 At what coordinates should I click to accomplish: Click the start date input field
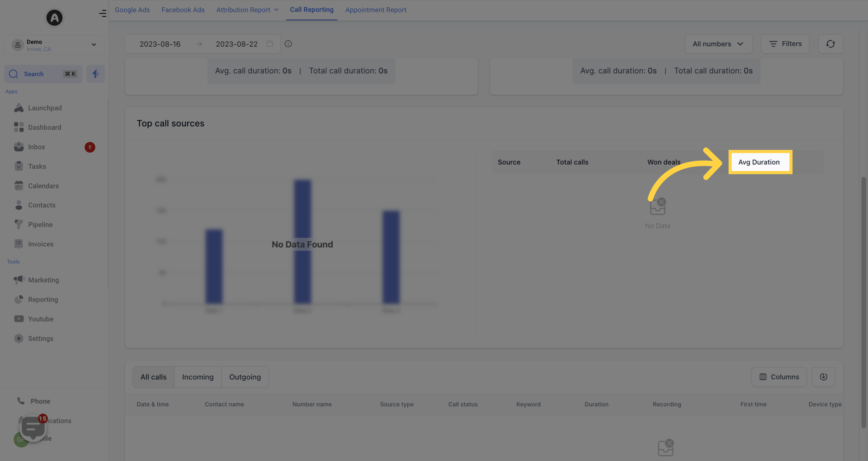(x=160, y=44)
